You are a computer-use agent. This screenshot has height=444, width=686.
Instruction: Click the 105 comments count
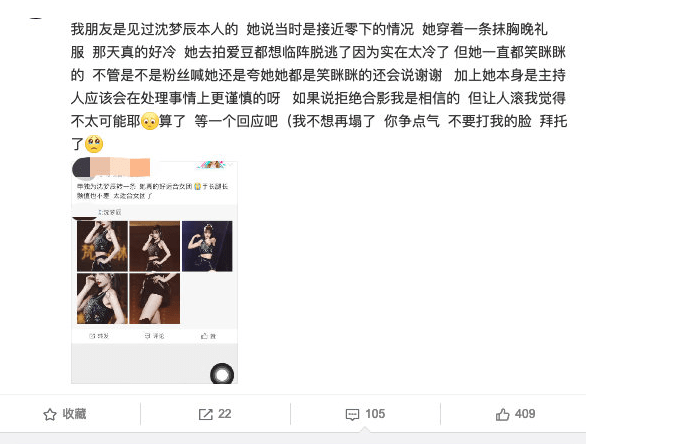click(375, 414)
